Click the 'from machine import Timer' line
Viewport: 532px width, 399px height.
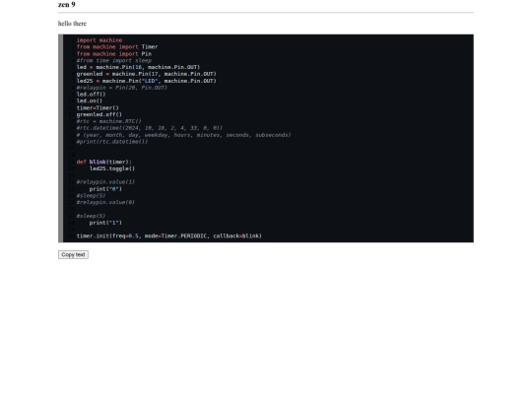(117, 47)
